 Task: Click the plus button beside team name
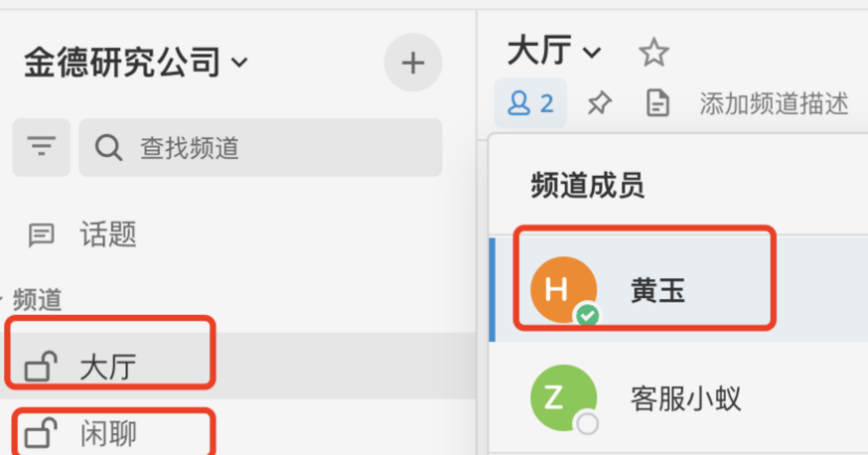(x=413, y=62)
